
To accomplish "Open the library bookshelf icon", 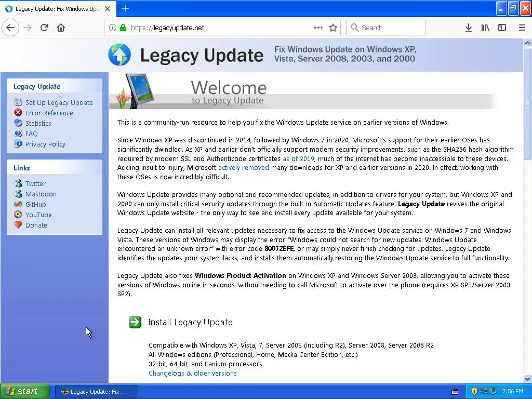I will point(485,28).
